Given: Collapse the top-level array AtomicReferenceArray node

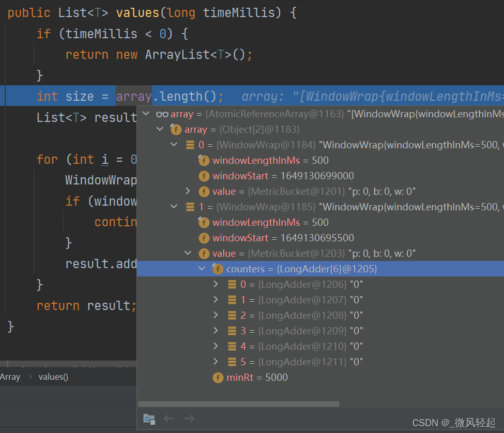Looking at the screenshot, I should click(146, 113).
